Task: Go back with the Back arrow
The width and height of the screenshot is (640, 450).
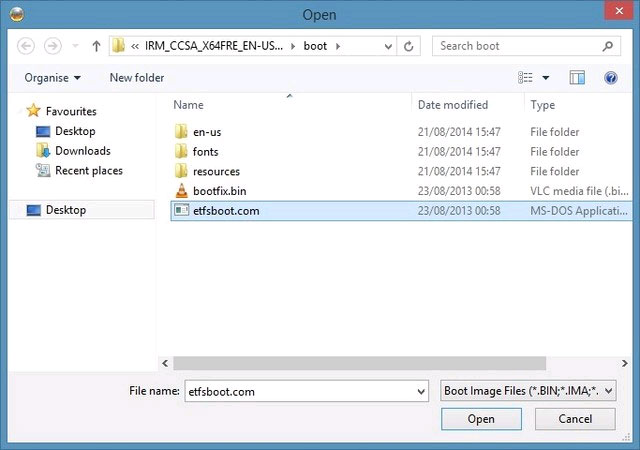Action: [x=26, y=46]
